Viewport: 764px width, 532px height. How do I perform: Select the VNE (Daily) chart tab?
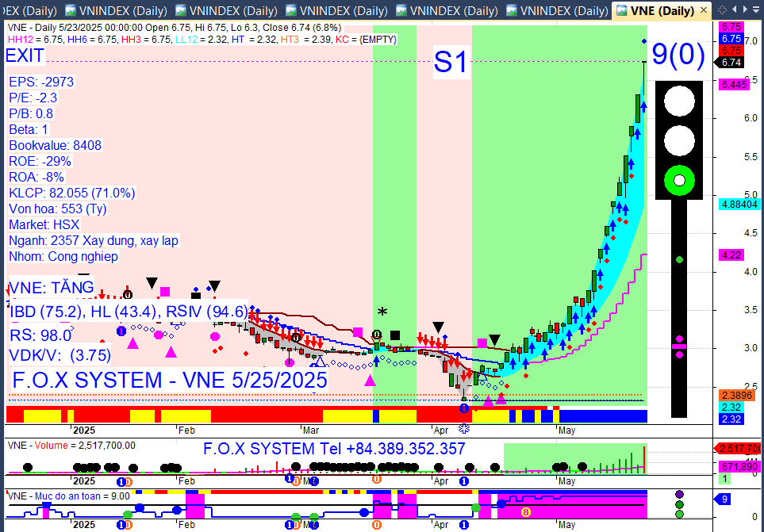click(661, 10)
